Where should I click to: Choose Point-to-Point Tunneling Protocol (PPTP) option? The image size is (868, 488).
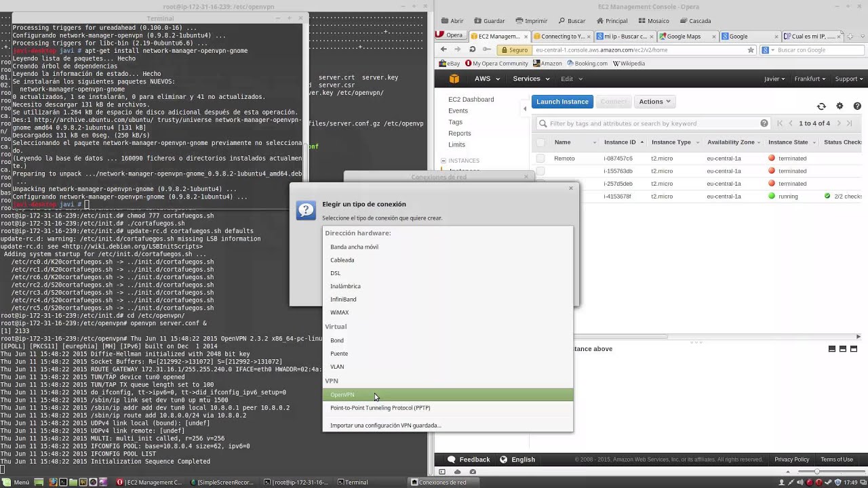click(x=448, y=408)
